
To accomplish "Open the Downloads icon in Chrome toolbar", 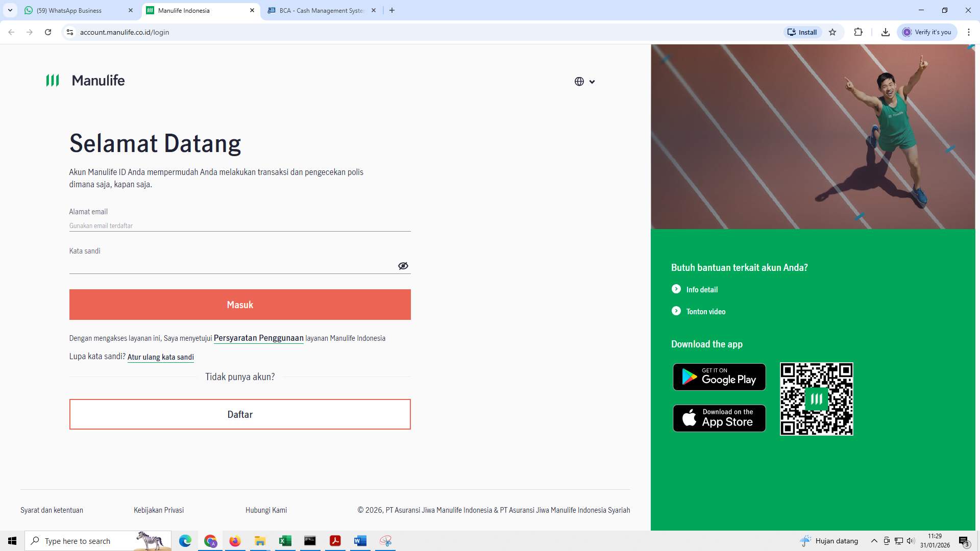I will tap(885, 32).
